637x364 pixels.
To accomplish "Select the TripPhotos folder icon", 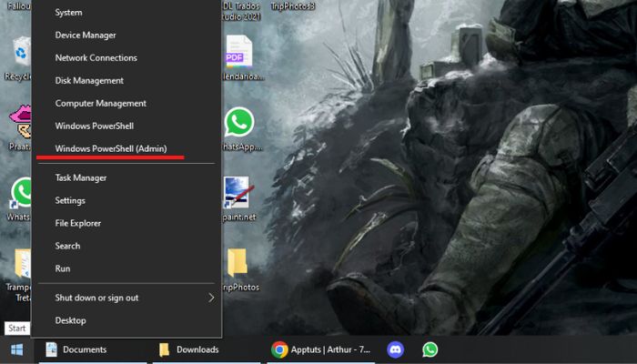I will (238, 262).
